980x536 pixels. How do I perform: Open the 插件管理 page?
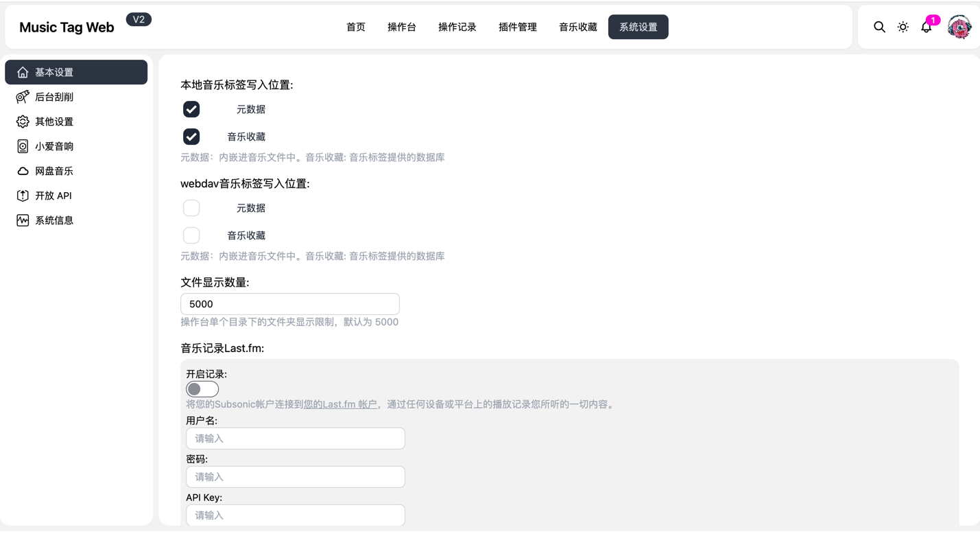coord(517,27)
